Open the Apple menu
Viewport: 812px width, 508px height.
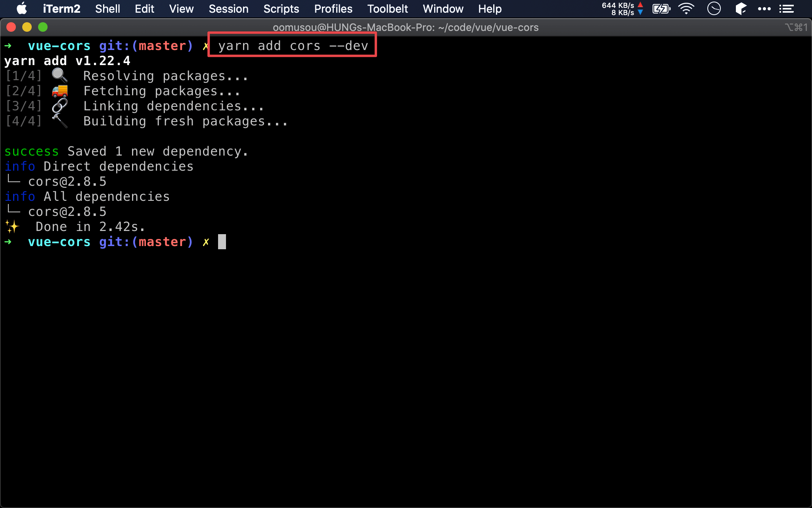pyautogui.click(x=22, y=8)
